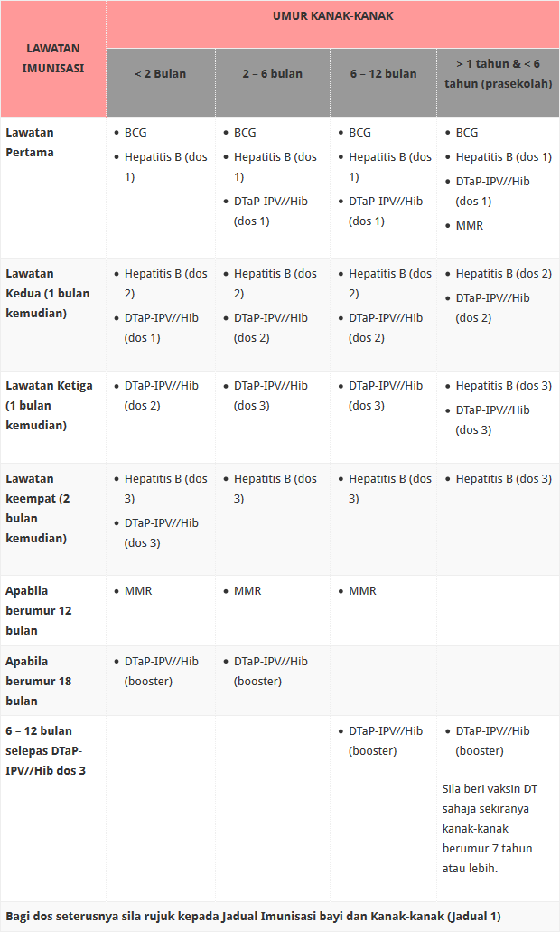Click MMR in the Lawatan Pertama row
The image size is (560, 932).
469,225
